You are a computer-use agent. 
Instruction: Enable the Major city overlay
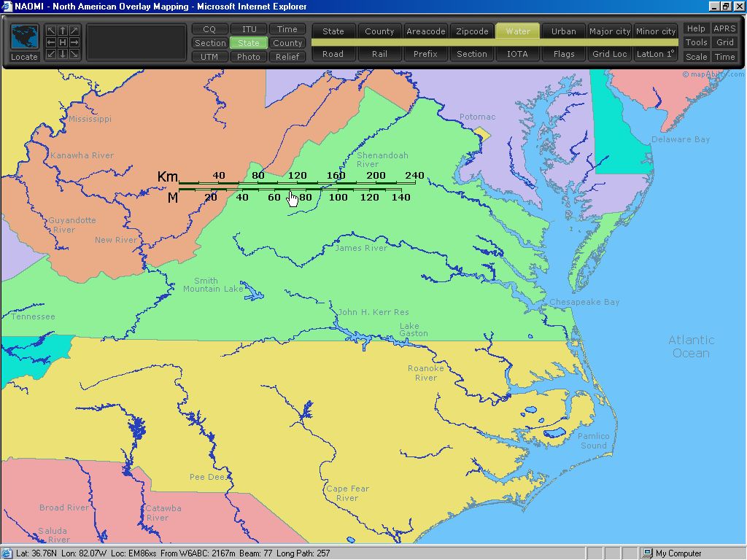610,31
